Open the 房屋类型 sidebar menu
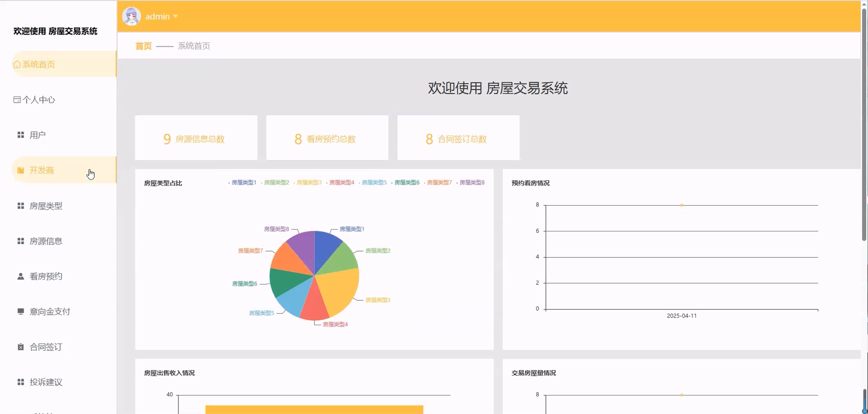This screenshot has width=868, height=414. tap(46, 206)
